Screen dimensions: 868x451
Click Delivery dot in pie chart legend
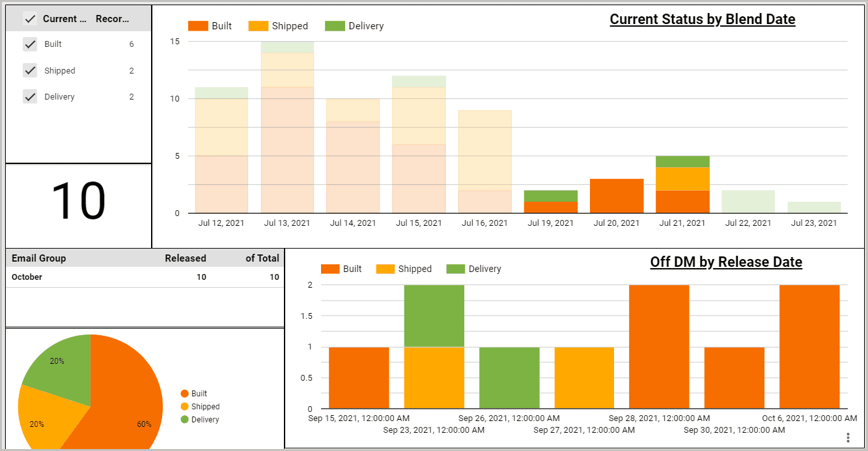point(184,420)
